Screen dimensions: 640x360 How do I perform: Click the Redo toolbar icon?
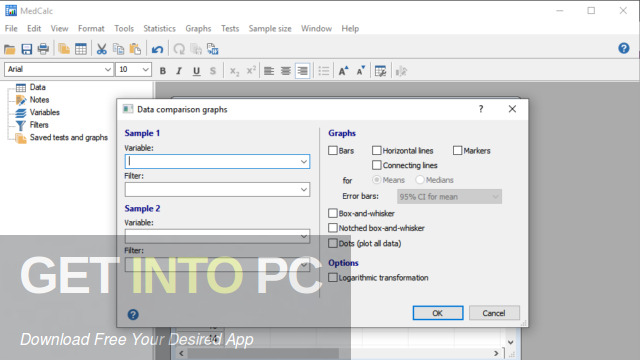179,49
